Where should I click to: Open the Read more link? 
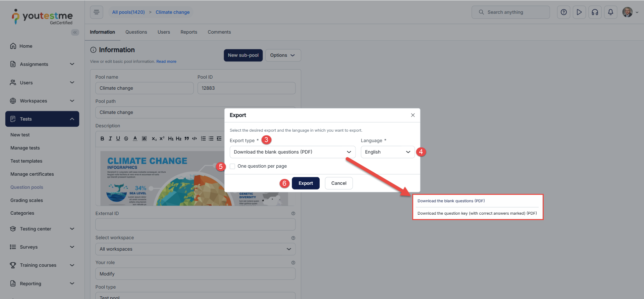(166, 61)
